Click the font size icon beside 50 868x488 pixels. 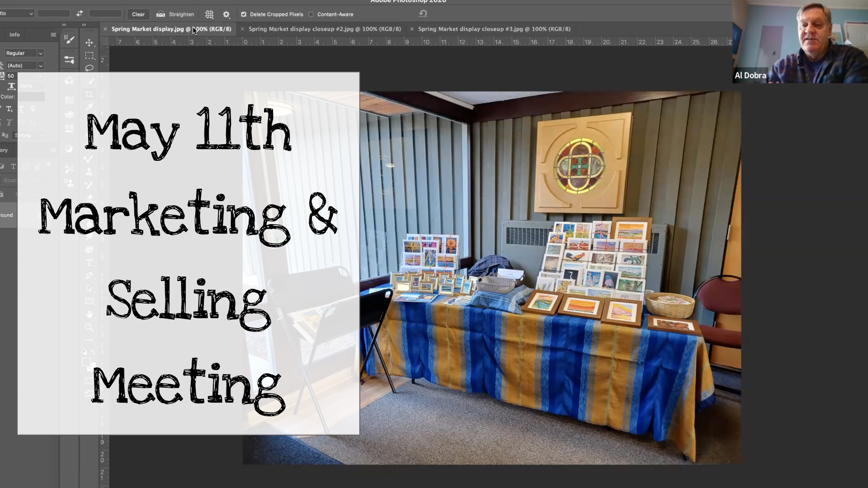2,76
